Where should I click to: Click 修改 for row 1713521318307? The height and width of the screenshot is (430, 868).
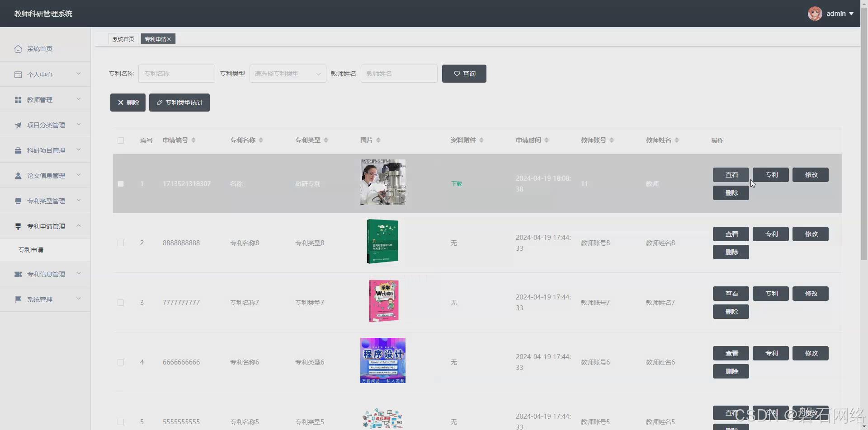[811, 175]
